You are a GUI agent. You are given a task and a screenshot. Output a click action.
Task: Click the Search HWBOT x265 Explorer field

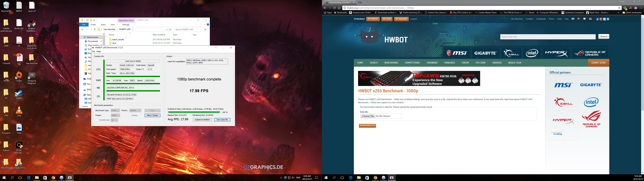tap(191, 29)
